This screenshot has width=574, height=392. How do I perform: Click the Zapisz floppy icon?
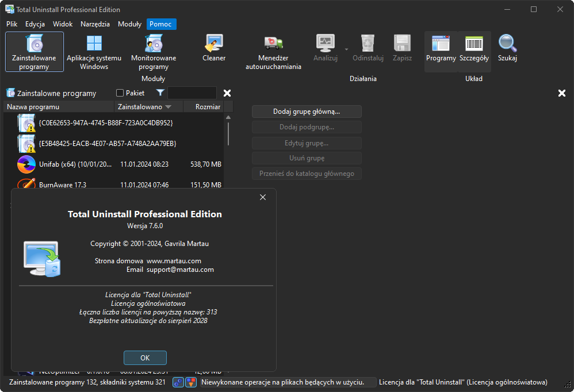click(x=402, y=44)
